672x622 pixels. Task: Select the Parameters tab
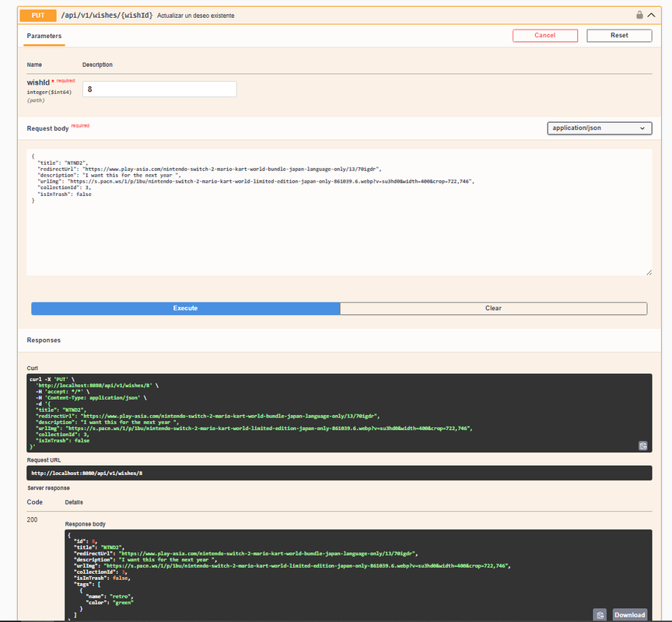click(x=44, y=36)
